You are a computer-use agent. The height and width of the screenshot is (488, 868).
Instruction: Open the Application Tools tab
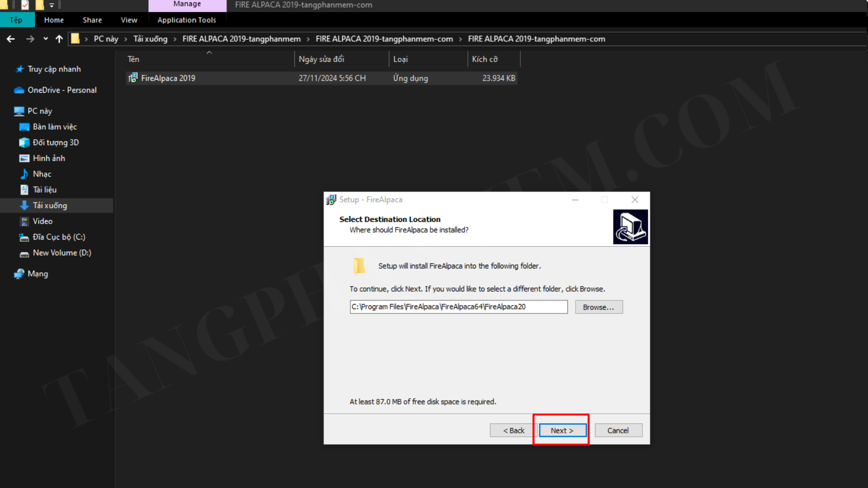[x=187, y=20]
